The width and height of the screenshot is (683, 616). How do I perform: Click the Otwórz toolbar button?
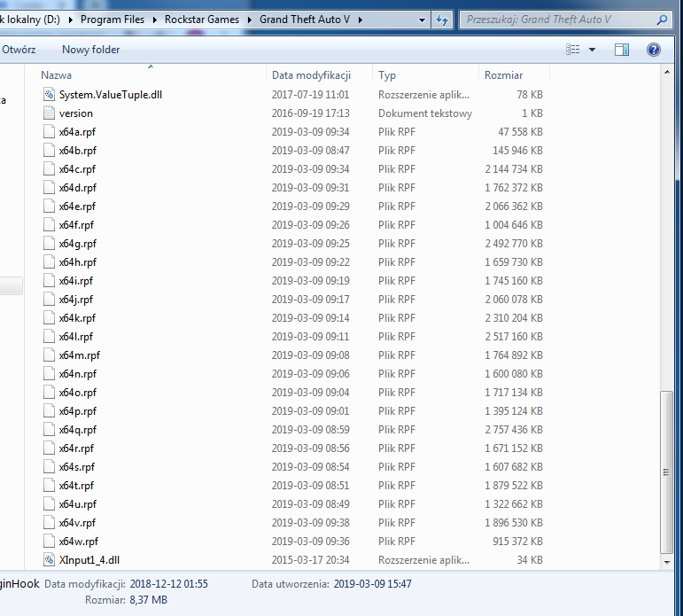pos(19,50)
